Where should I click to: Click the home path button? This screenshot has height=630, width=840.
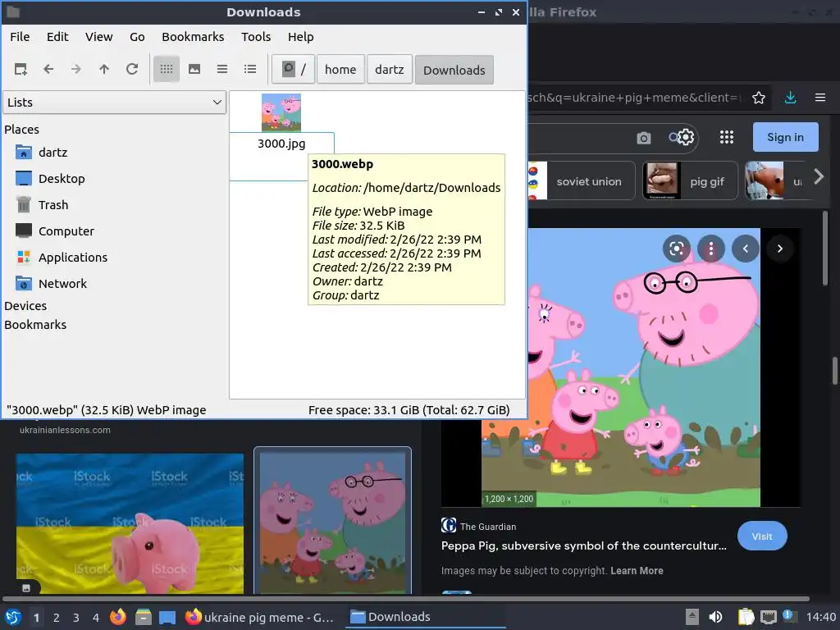coord(340,70)
